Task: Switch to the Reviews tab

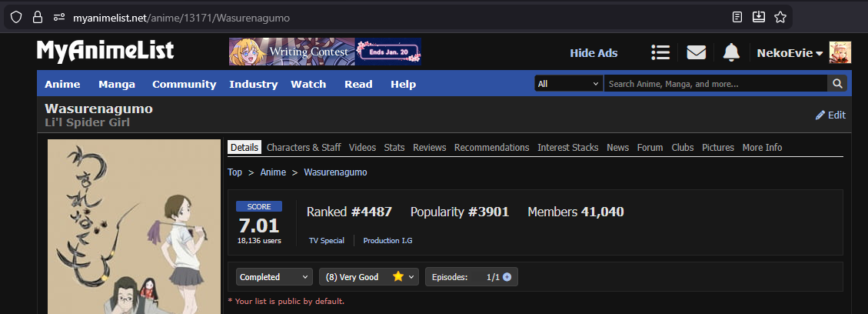Action: [430, 147]
